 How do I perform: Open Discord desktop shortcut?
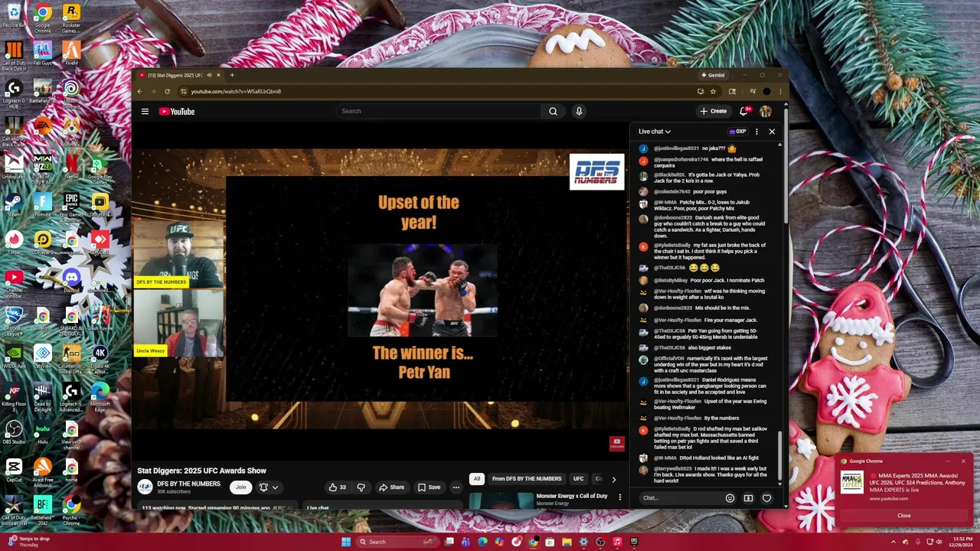click(x=71, y=280)
